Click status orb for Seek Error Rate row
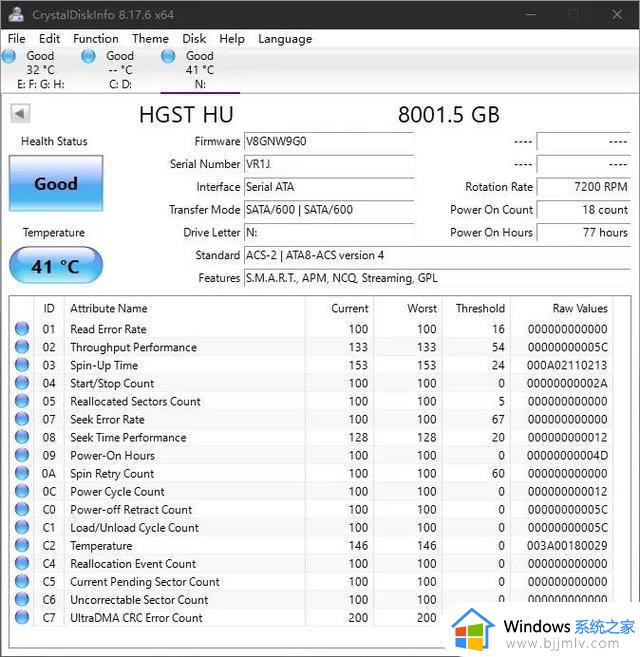The width and height of the screenshot is (640, 657). coord(22,419)
